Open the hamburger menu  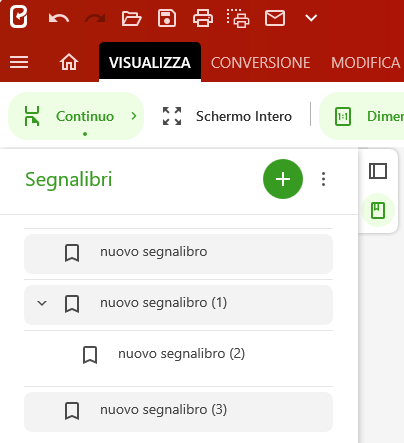pos(19,62)
